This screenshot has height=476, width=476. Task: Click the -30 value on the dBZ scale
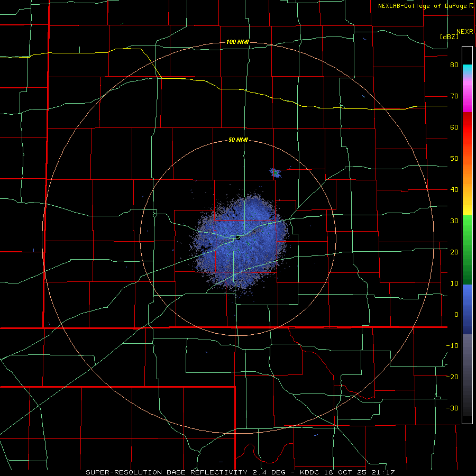click(x=452, y=408)
